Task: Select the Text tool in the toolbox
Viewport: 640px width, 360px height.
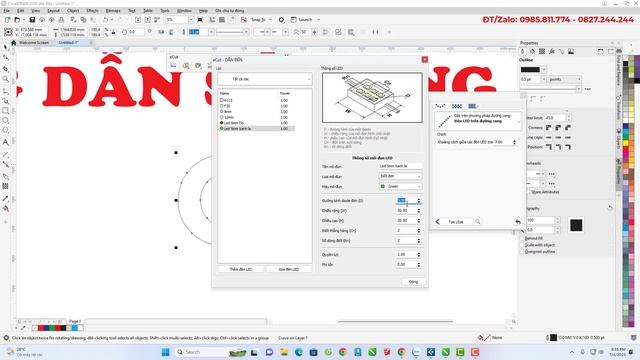Action: [x=5, y=142]
